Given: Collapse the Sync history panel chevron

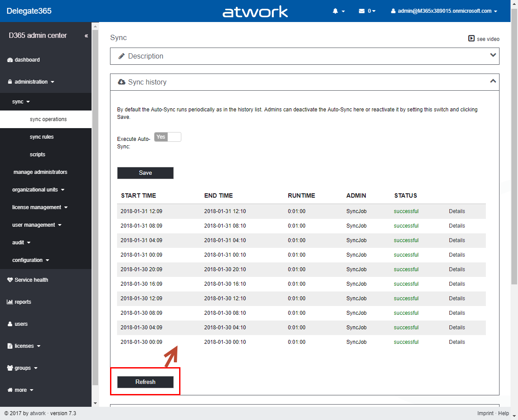Looking at the screenshot, I should click(x=493, y=81).
